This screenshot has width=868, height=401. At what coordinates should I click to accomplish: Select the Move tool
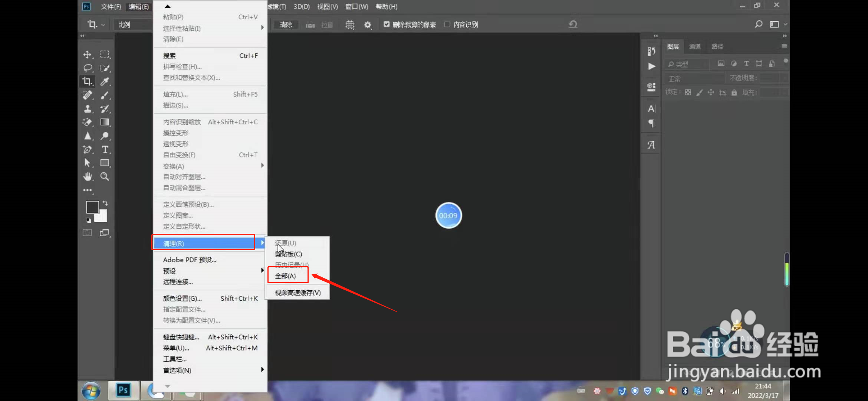point(88,55)
